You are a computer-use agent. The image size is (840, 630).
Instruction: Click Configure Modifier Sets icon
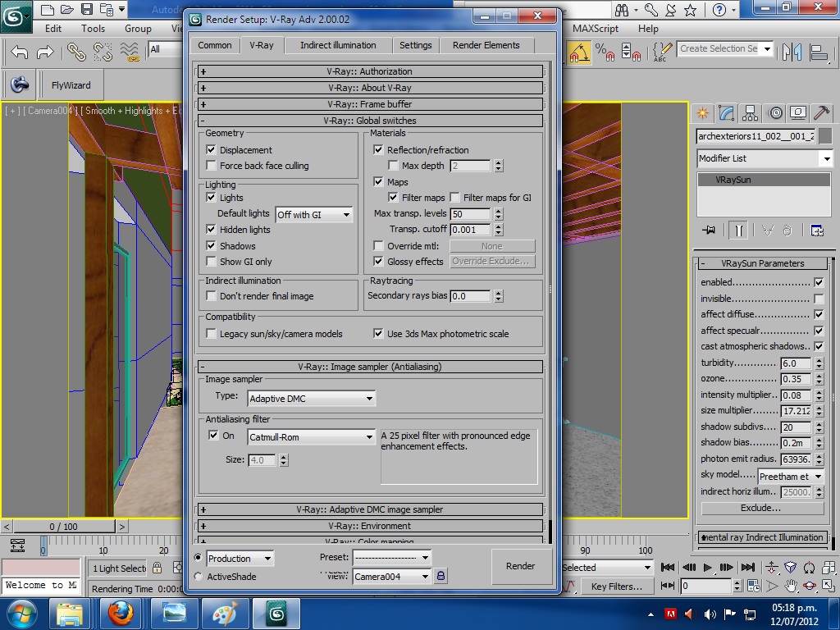point(817,231)
